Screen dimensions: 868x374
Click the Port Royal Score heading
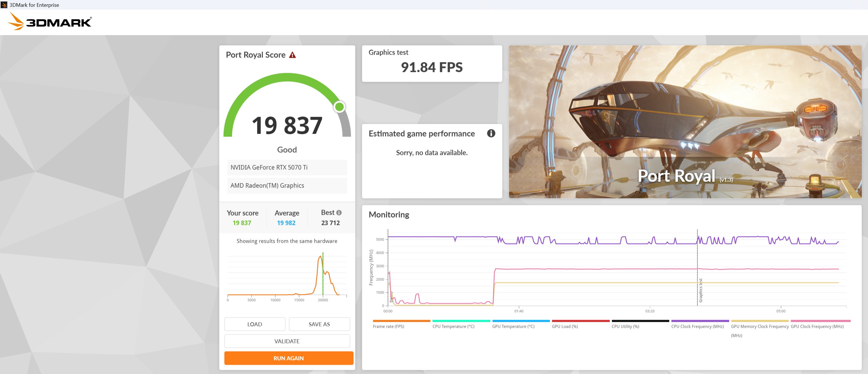tap(256, 55)
